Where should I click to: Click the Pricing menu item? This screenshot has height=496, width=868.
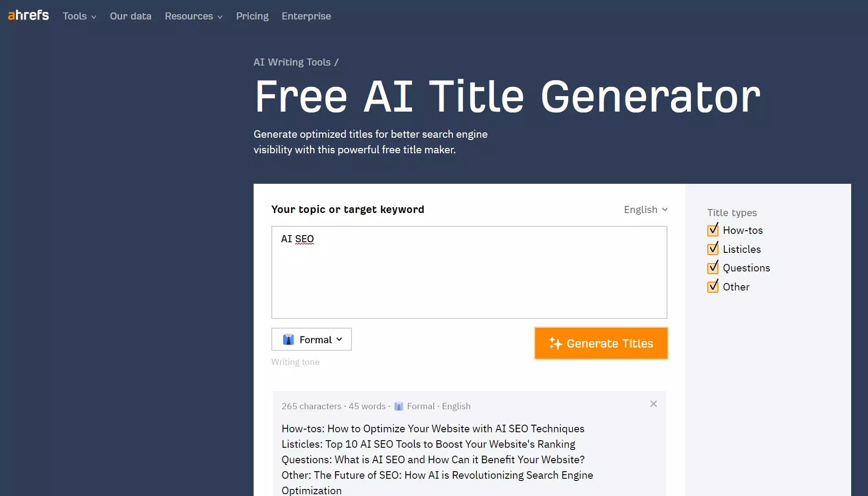pos(252,16)
